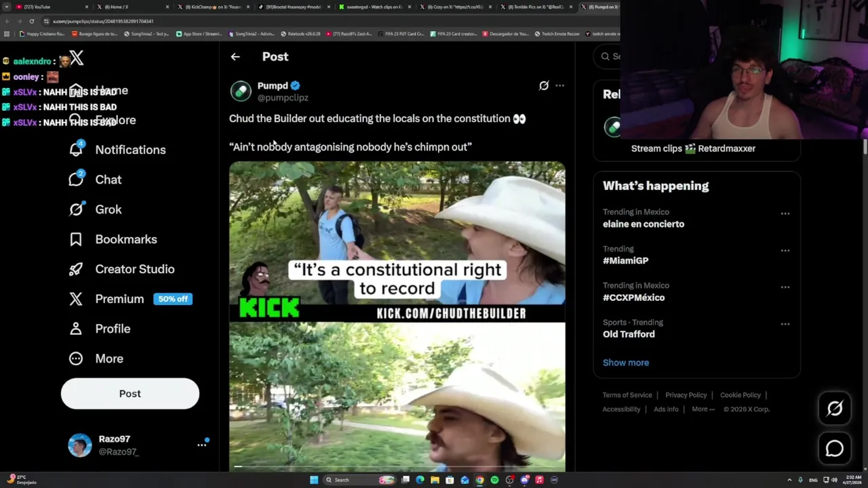The image size is (868, 488).
Task: Open 'FIFA 23 FUT Card Cr...' bookmark
Action: click(401, 34)
